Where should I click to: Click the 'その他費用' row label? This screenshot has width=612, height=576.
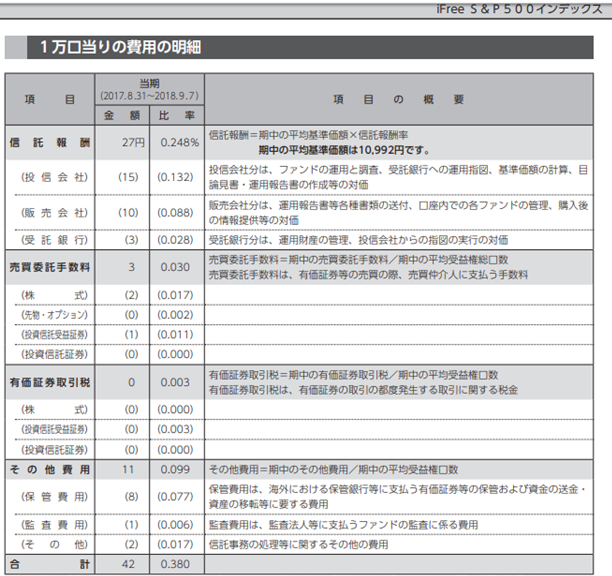click(50, 469)
